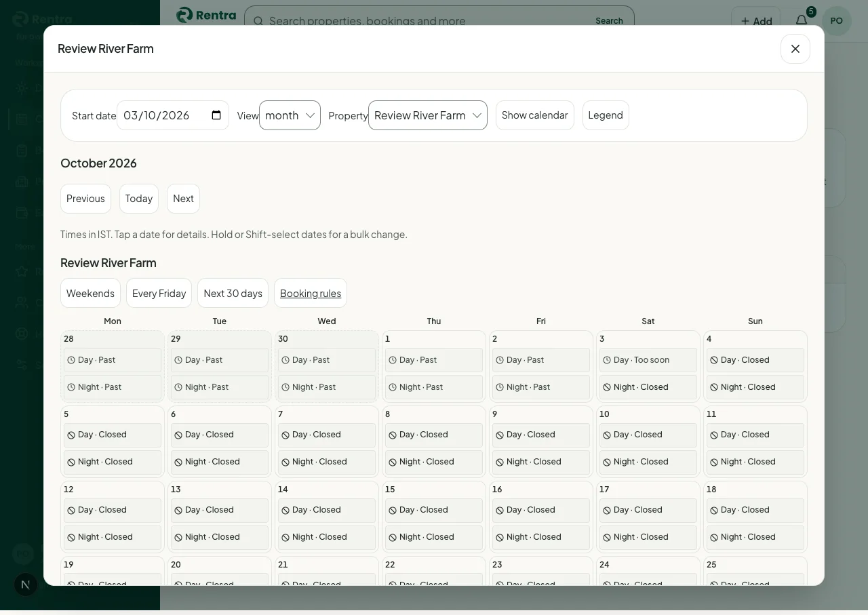Image resolution: width=868 pixels, height=615 pixels.
Task: Click the closed icon in Day slot on 4th
Action: (x=714, y=360)
